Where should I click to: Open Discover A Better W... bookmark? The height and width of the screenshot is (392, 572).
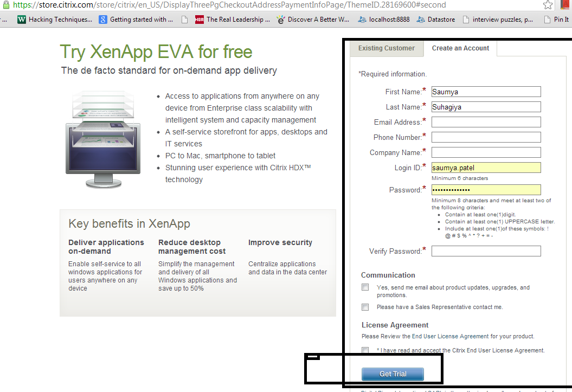(x=313, y=20)
